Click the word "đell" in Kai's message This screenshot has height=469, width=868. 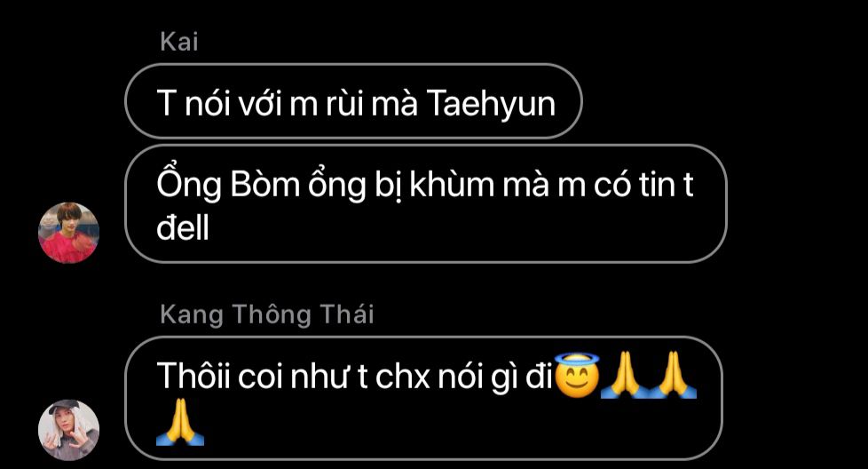click(x=183, y=227)
